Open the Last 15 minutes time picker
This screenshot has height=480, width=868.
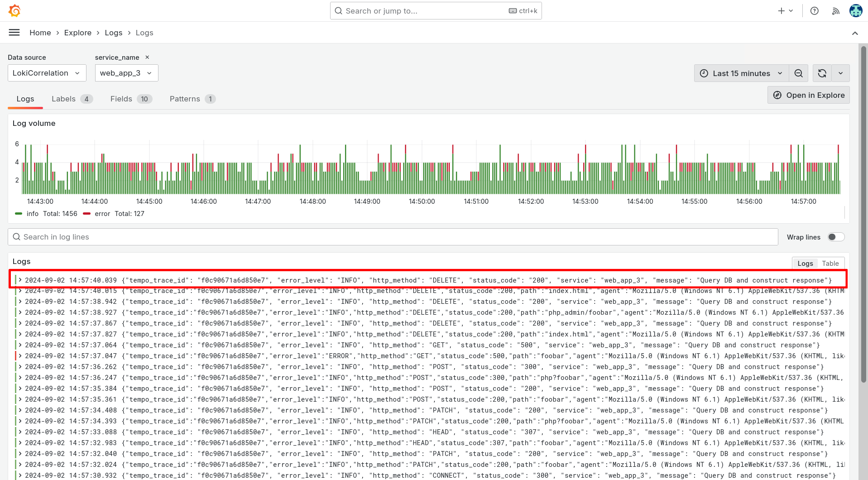pyautogui.click(x=741, y=73)
